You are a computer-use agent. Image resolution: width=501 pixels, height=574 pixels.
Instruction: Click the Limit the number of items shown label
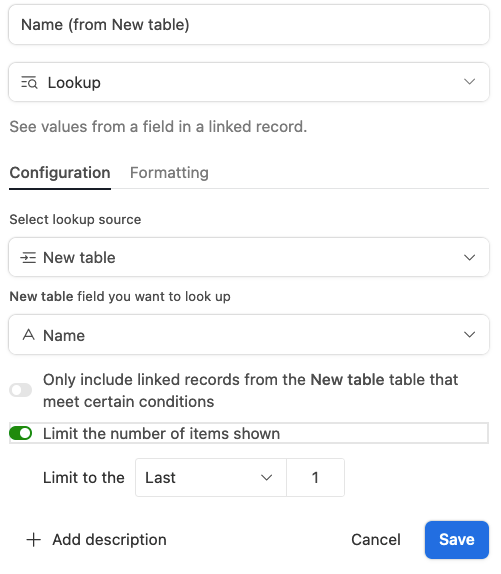pos(161,433)
